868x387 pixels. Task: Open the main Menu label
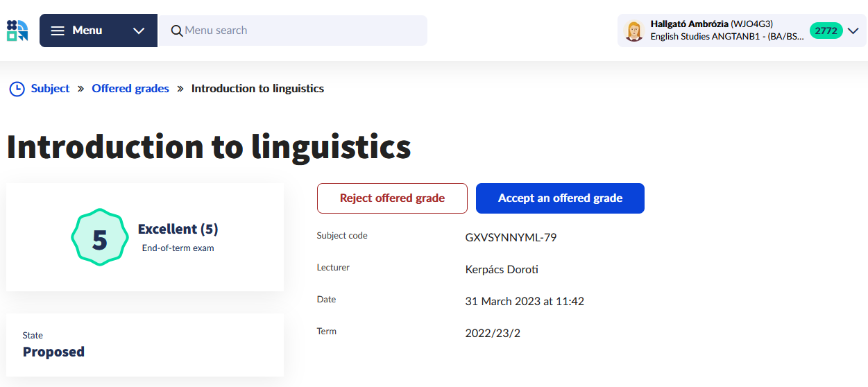pyautogui.click(x=87, y=31)
